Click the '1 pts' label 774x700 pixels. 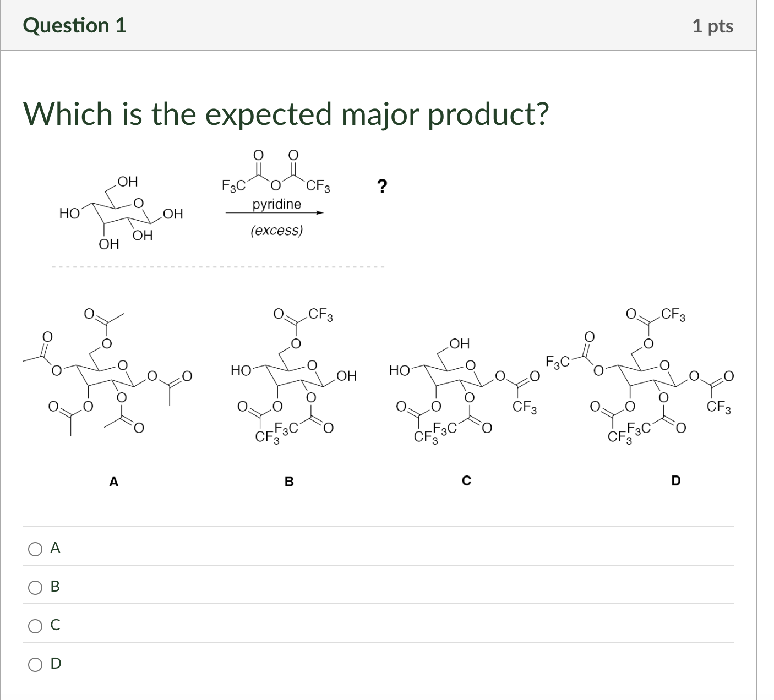713,25
